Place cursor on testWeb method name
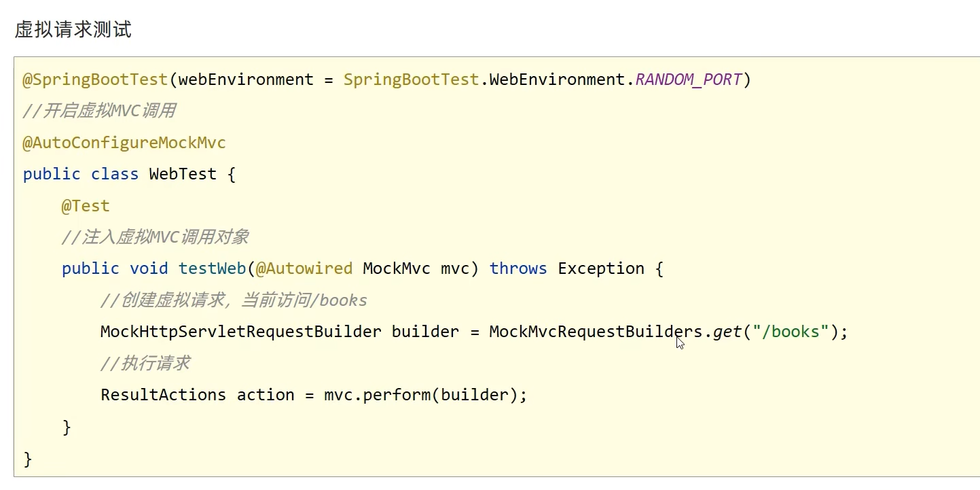Screen dimensions: 980x490 [x=211, y=268]
